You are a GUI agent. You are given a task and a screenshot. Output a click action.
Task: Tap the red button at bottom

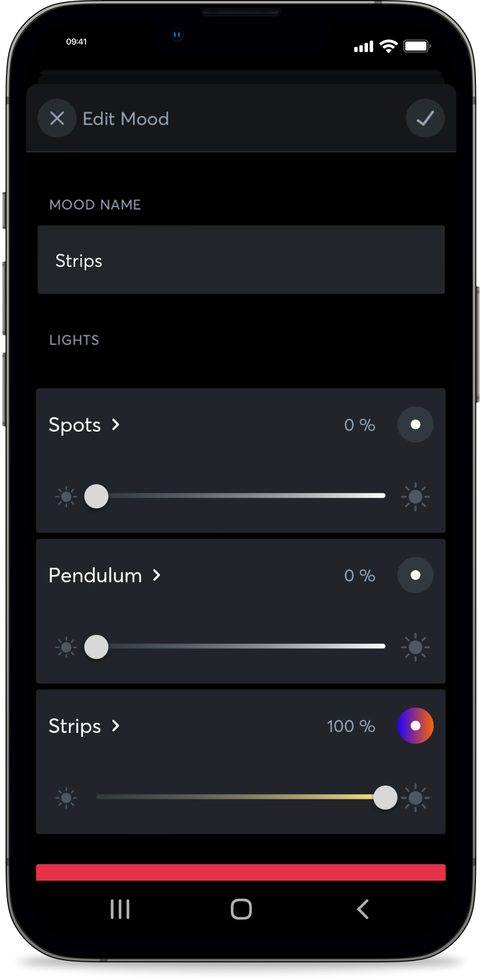[x=241, y=873]
